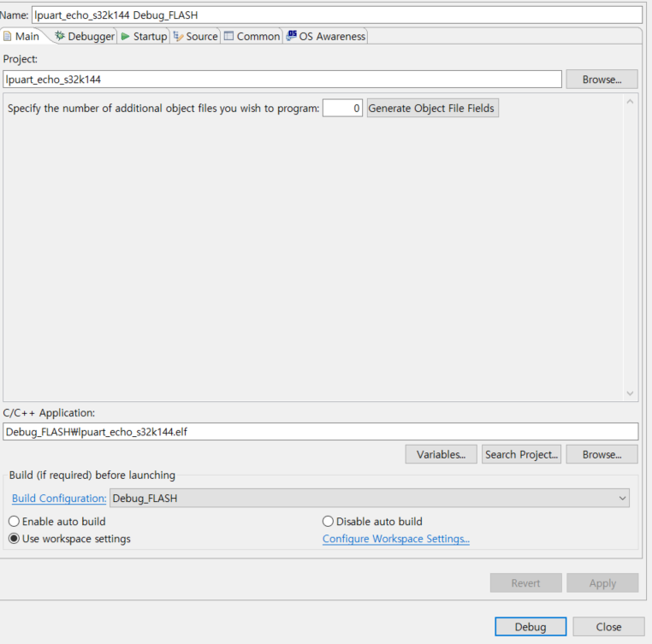Click Browse button next to Project field
The image size is (652, 644).
point(602,80)
